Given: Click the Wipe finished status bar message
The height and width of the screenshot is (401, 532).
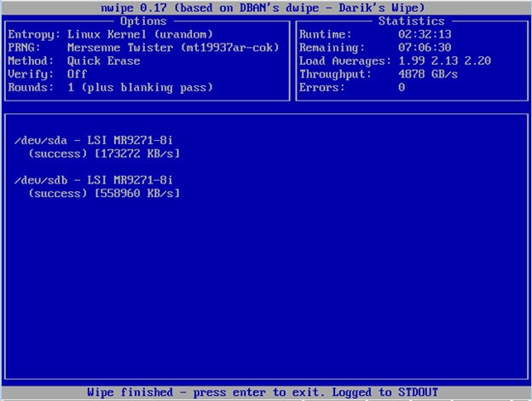Looking at the screenshot, I should [263, 392].
